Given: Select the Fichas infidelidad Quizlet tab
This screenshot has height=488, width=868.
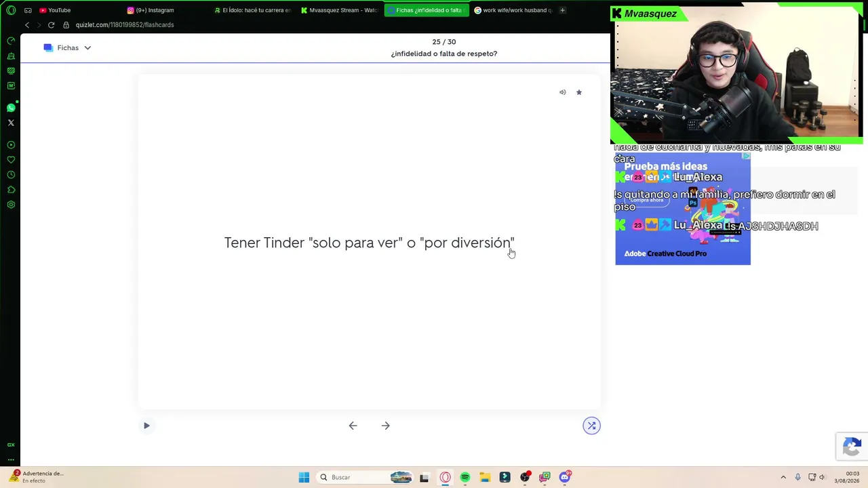Looking at the screenshot, I should [x=426, y=10].
